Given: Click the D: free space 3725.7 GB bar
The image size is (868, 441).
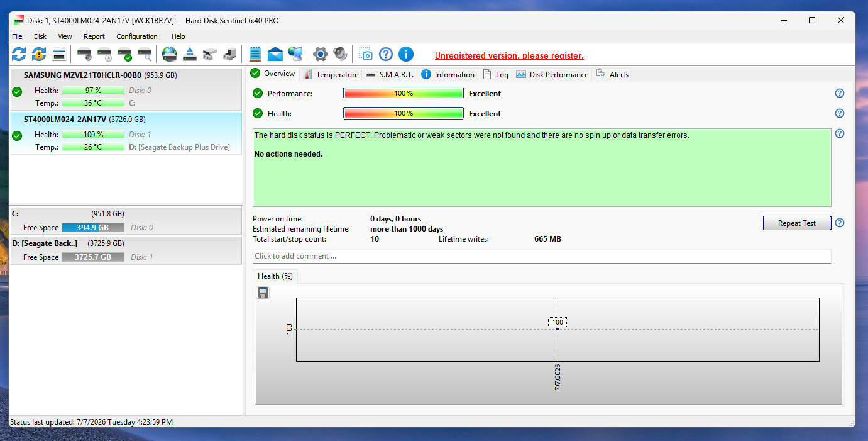Looking at the screenshot, I should click(x=93, y=257).
